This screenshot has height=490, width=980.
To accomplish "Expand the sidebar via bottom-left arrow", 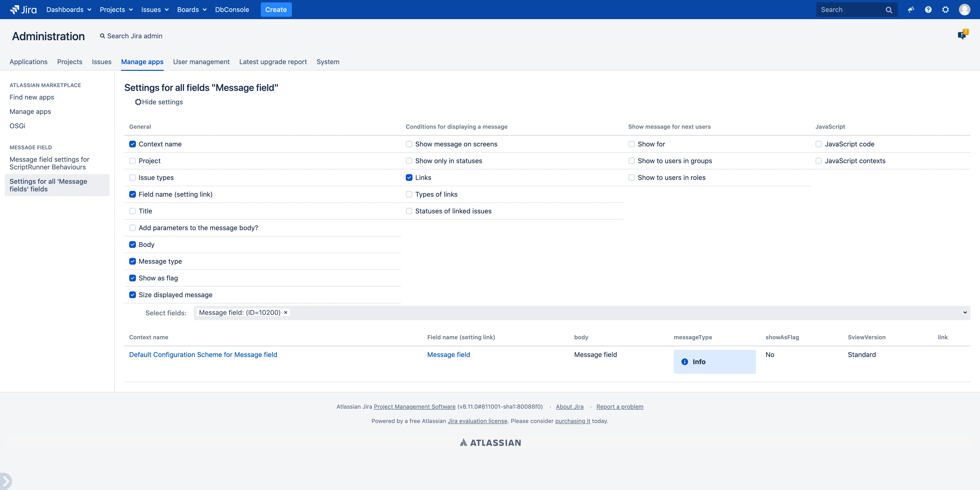I will (x=6, y=481).
